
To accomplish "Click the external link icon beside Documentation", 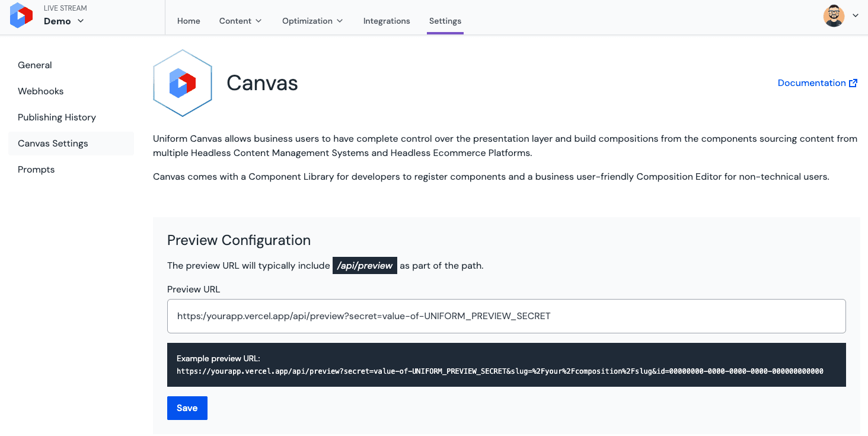I will click(x=853, y=82).
